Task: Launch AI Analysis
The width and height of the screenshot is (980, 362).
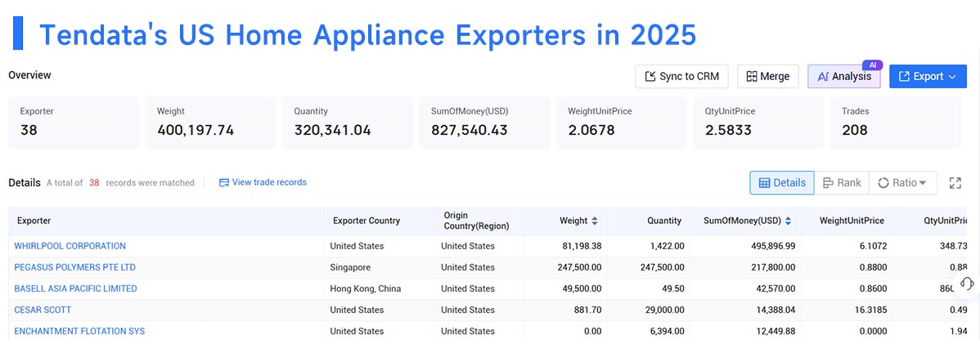Action: click(843, 76)
